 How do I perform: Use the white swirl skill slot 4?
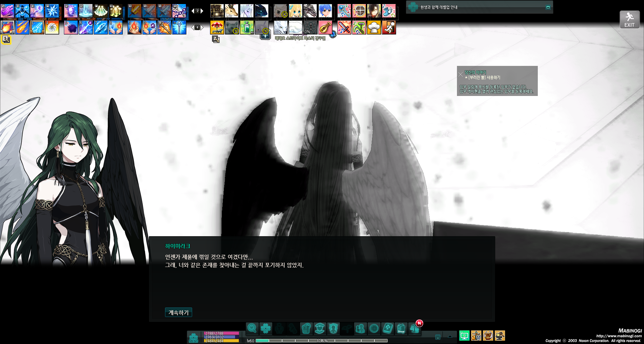click(52, 27)
